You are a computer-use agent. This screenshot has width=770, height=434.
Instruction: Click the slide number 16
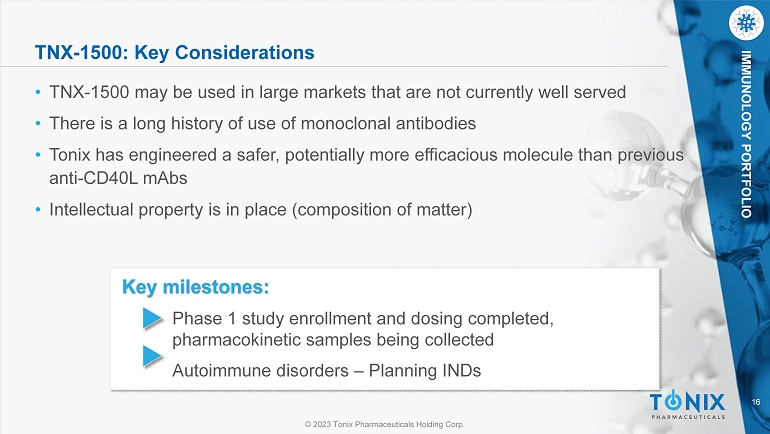coord(756,402)
